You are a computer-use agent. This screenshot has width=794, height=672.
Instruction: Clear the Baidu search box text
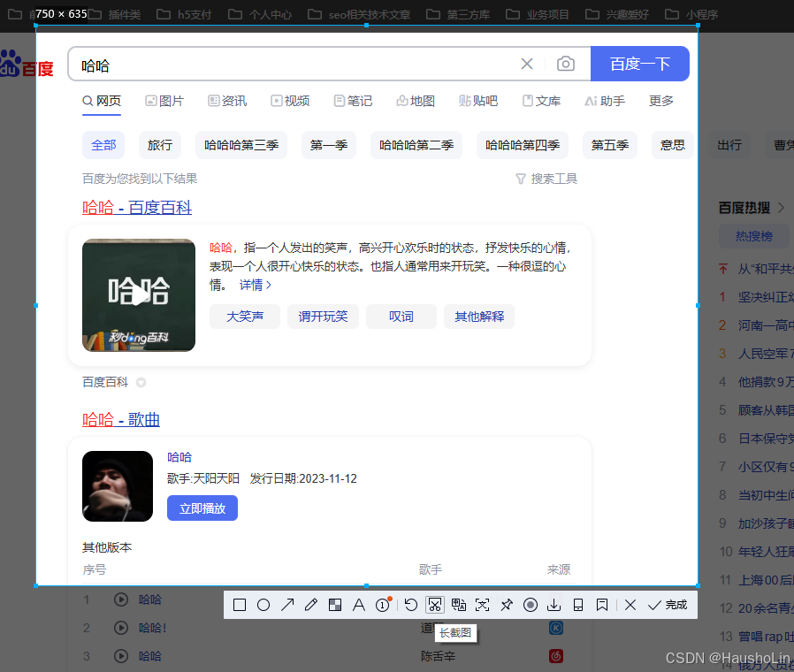pos(527,64)
